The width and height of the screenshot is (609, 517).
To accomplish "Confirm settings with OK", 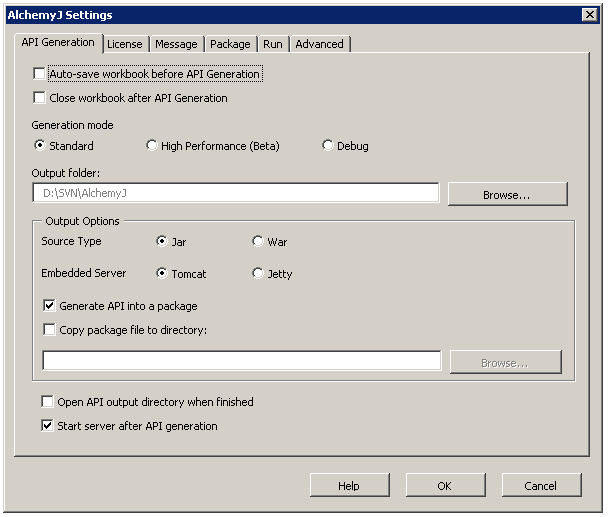I will coord(445,485).
